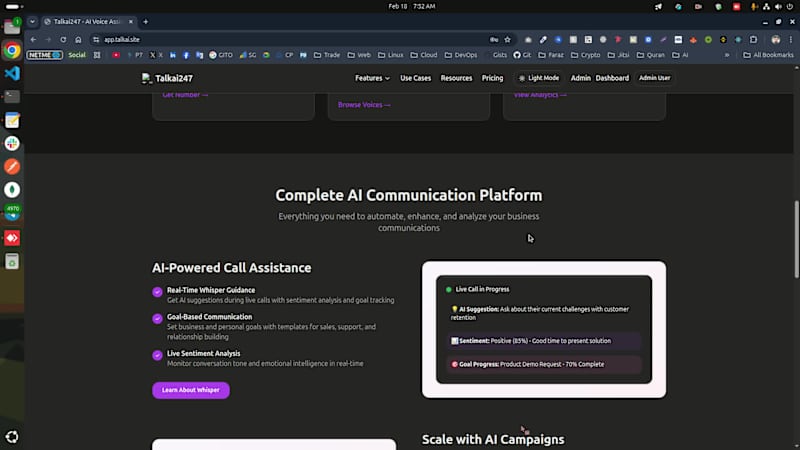Open the power menu icon in the top bar
The height and width of the screenshot is (450, 800).
coord(790,7)
